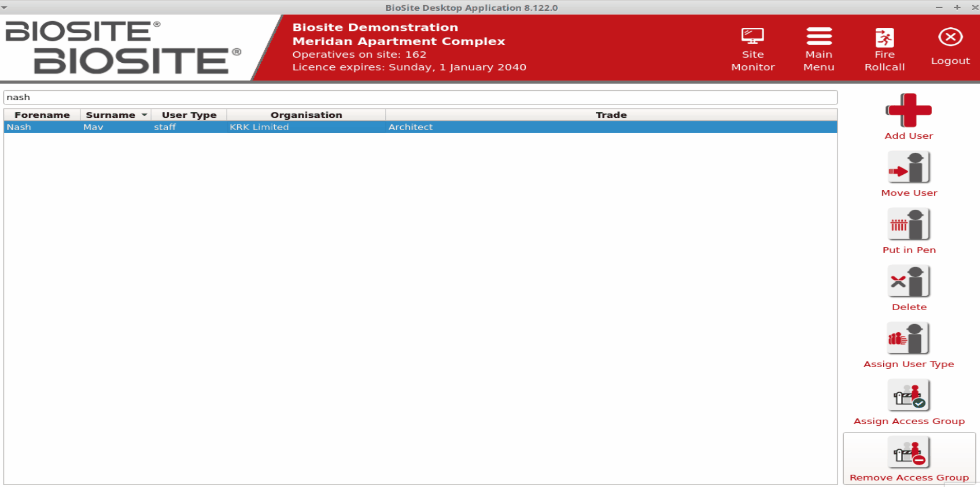Sort by the User Type column header
The image size is (980, 487).
click(x=189, y=115)
